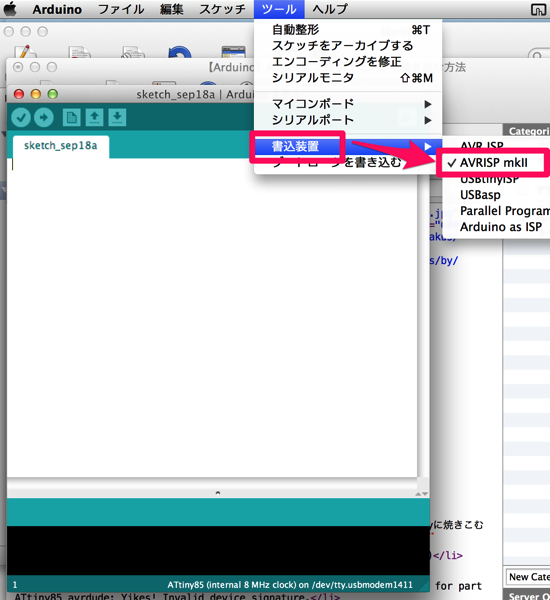
Task: Open a sketch with the up-arrow icon
Action: pyautogui.click(x=95, y=117)
